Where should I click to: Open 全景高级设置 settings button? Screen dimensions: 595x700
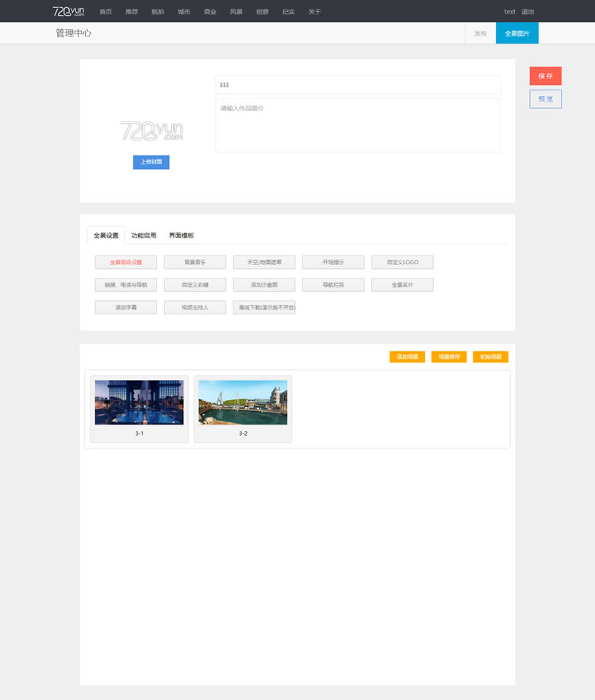point(126,262)
